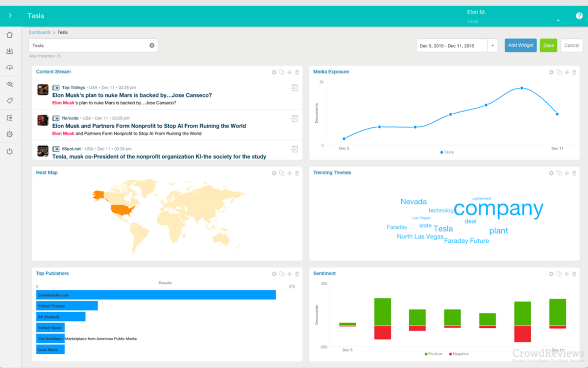This screenshot has width=588, height=368.
Task: Delete the Top Publishers widget
Action: 297,274
